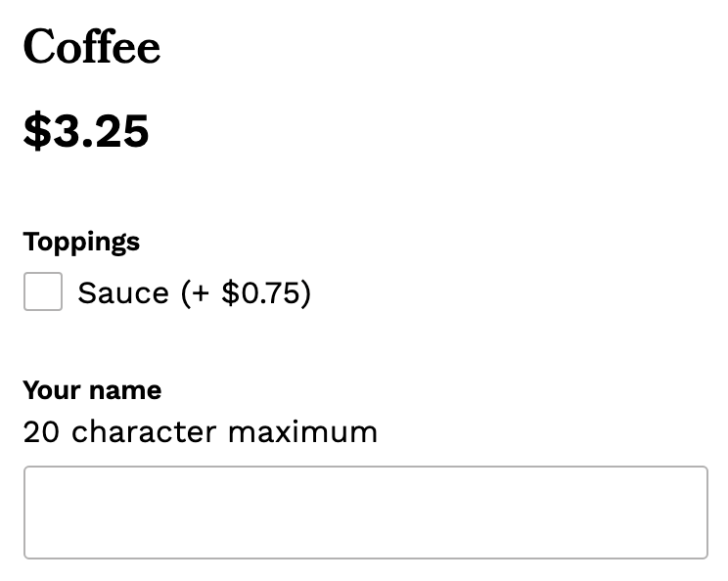Click the $3.25 price text
Image resolution: width=728 pixels, height=581 pixels.
click(x=86, y=131)
